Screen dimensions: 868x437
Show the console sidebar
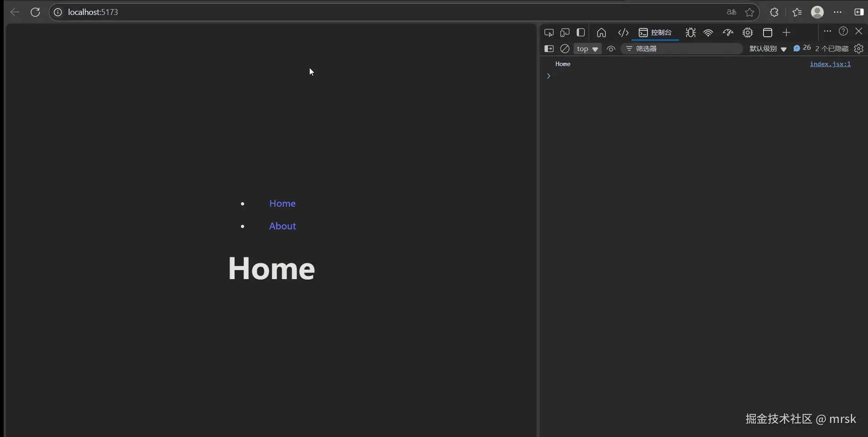(549, 49)
